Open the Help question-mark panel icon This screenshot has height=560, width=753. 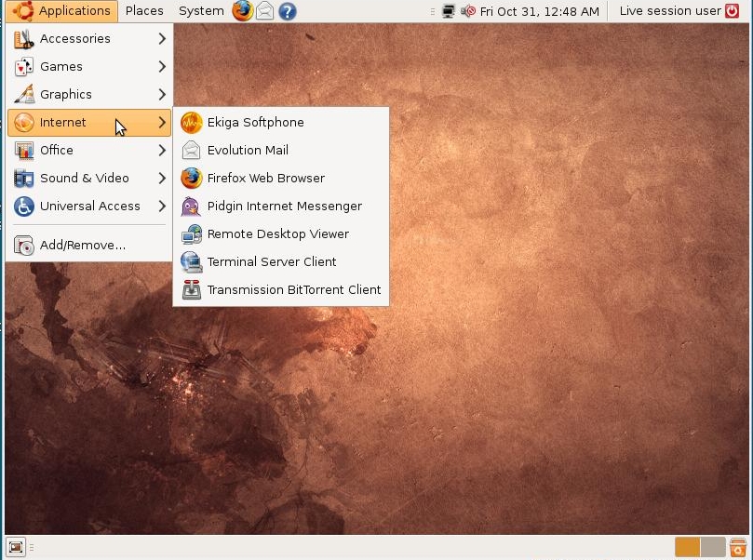click(288, 11)
